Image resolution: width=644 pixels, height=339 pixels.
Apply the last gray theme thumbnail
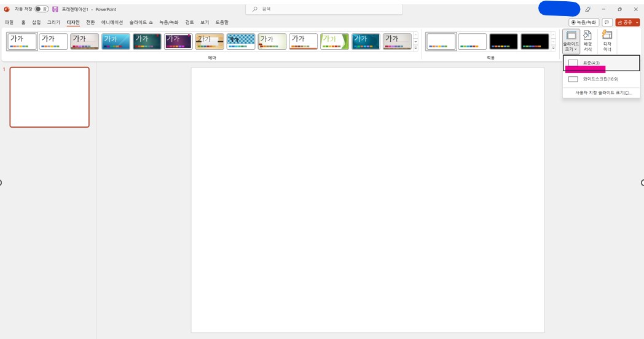(397, 41)
